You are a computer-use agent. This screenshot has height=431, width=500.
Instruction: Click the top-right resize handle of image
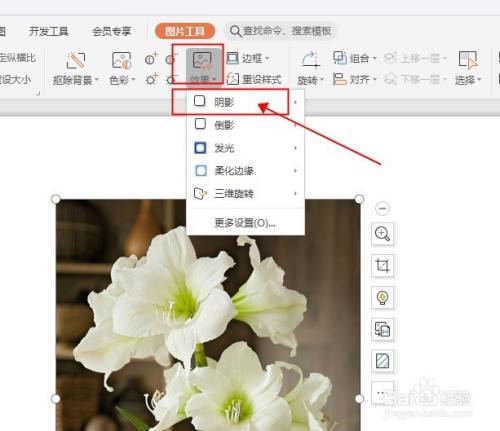359,199
